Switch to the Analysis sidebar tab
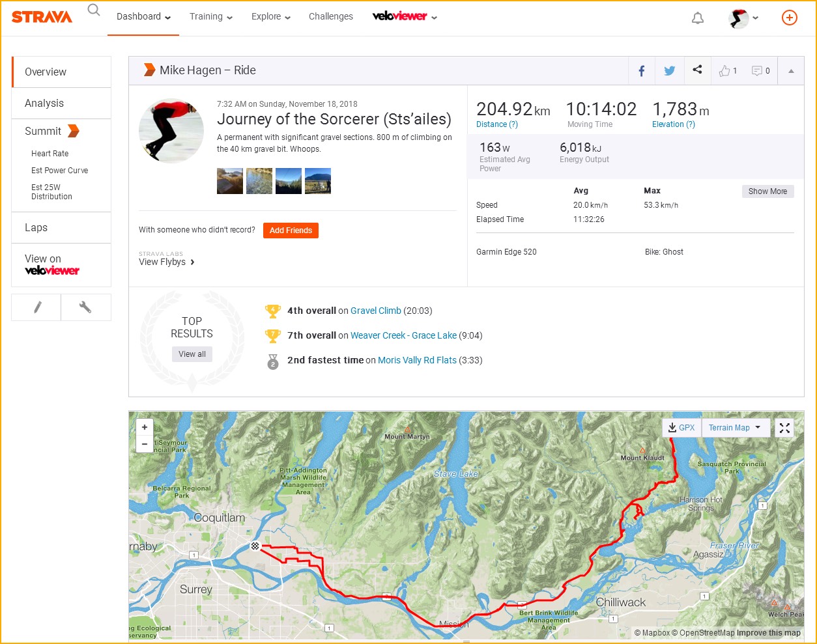The width and height of the screenshot is (817, 644). tap(44, 103)
